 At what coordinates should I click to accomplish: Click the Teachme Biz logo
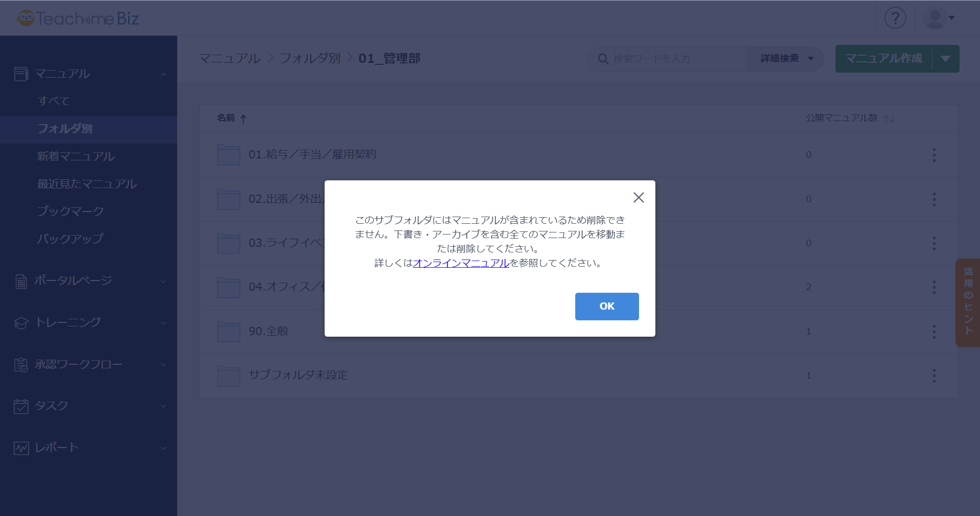pos(78,18)
